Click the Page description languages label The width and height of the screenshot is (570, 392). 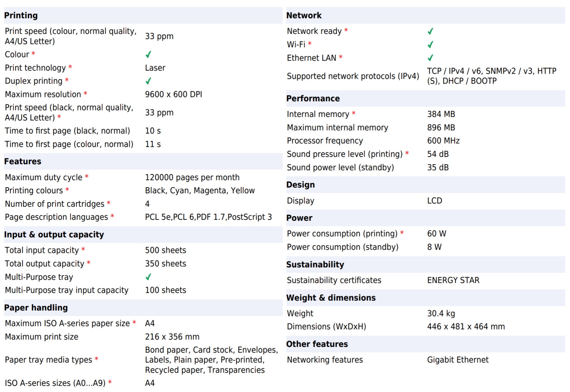click(x=56, y=217)
